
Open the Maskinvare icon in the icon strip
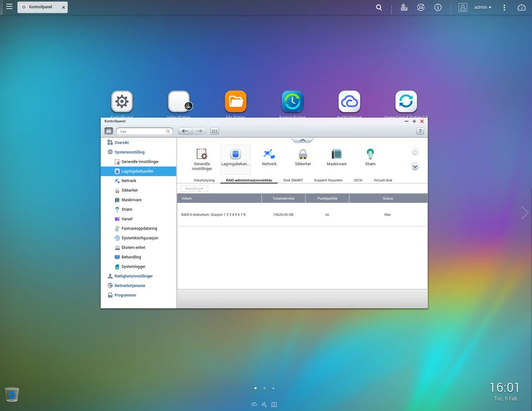(336, 155)
